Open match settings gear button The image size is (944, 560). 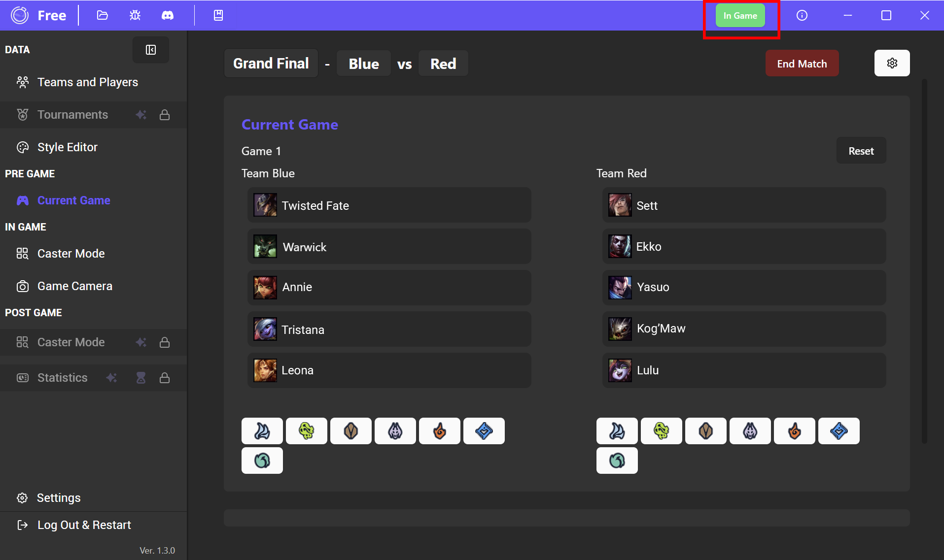892,63
